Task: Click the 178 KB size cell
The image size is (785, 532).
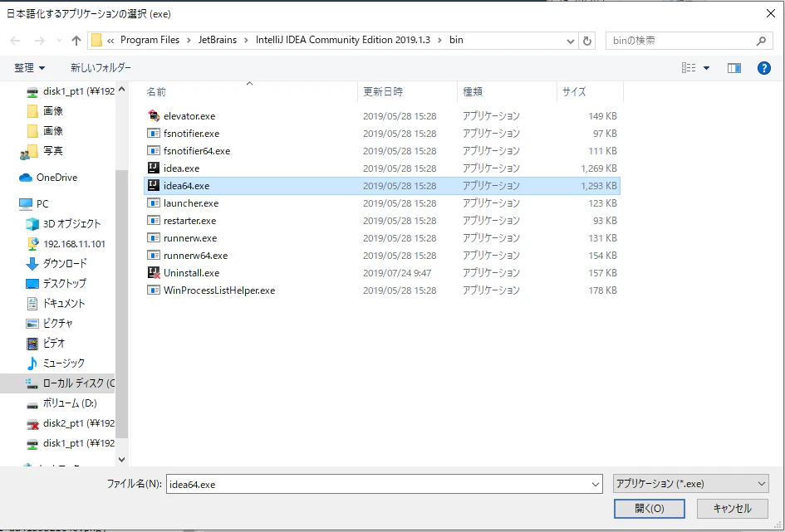Action: coord(603,290)
